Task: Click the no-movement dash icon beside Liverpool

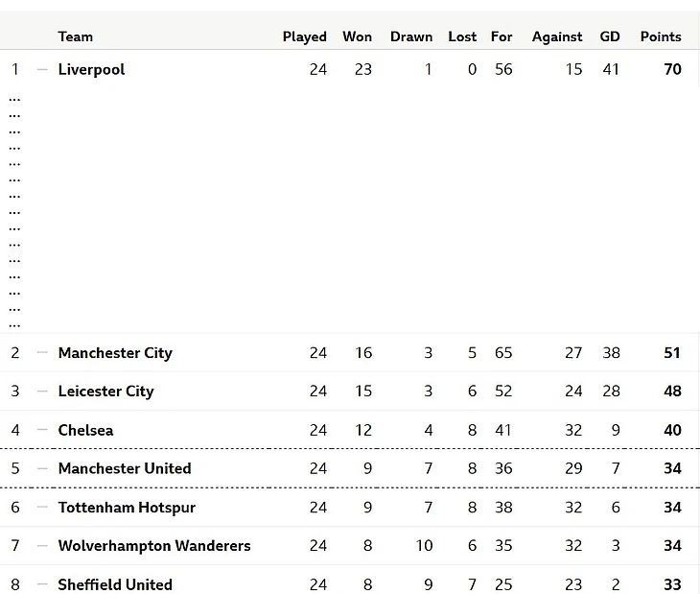Action: (x=42, y=69)
